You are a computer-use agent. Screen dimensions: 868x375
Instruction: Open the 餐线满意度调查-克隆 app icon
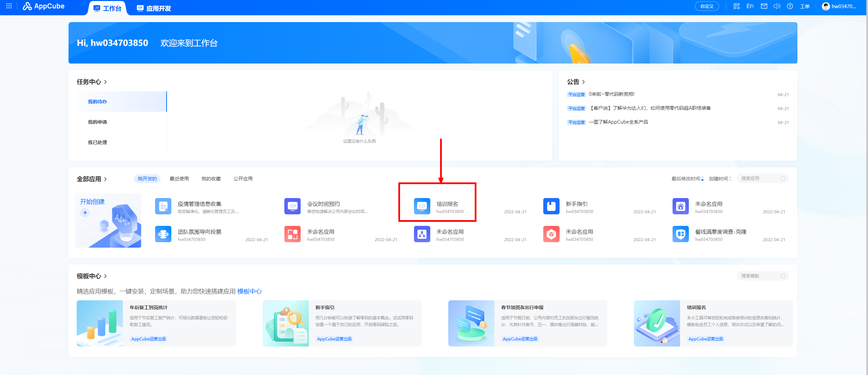680,234
